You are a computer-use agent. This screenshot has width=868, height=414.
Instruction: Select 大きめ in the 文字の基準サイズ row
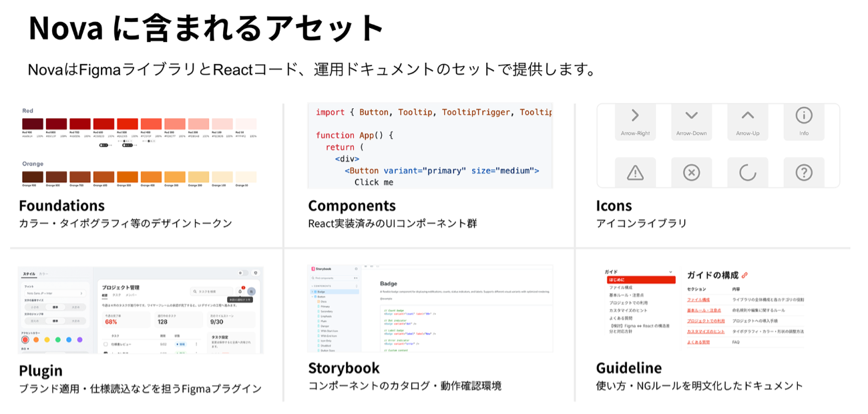[x=75, y=307]
